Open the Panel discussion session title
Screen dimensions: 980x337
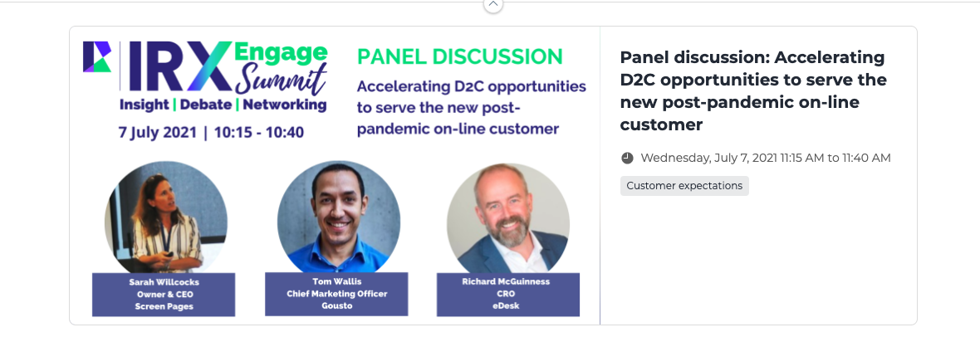[753, 91]
